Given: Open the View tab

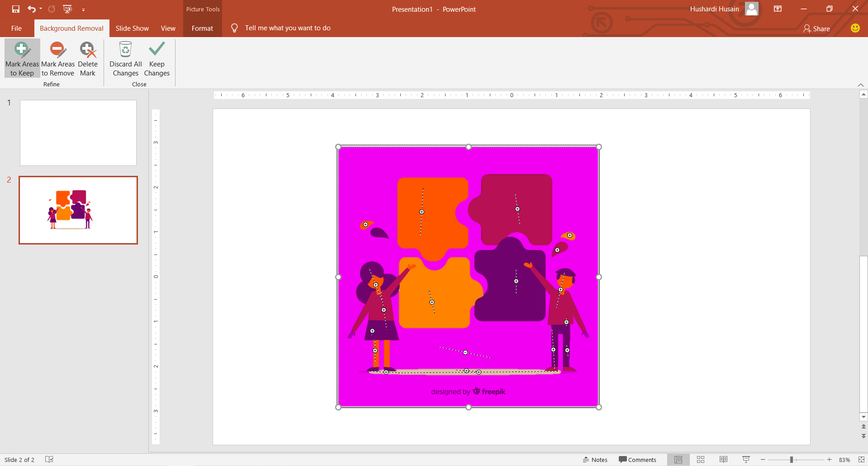Looking at the screenshot, I should click(x=168, y=28).
